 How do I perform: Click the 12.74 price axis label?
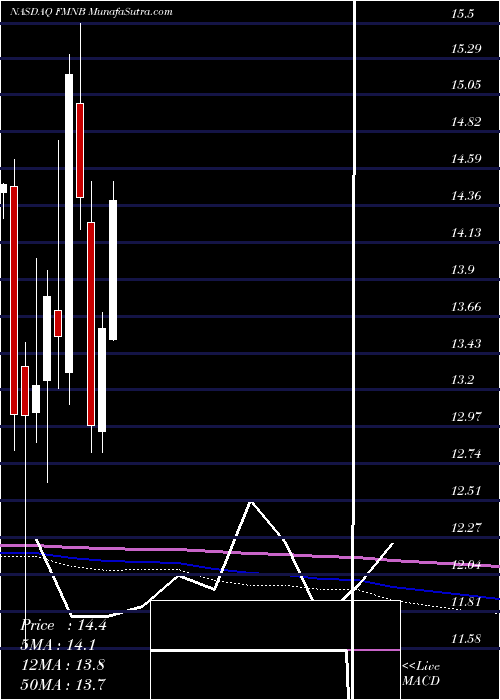pyautogui.click(x=466, y=454)
